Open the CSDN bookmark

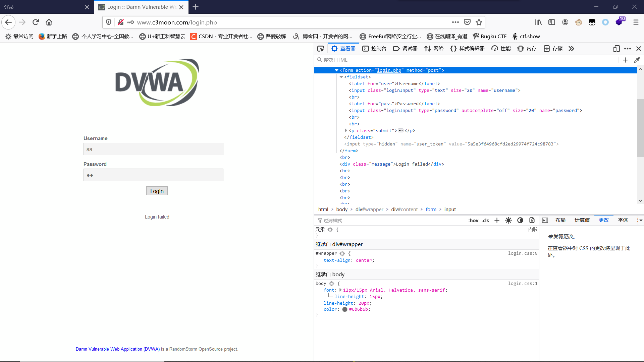tap(221, 37)
